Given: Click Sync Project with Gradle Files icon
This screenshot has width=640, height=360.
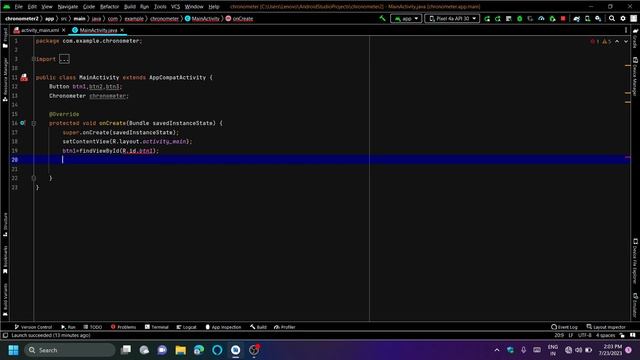Looking at the screenshot, I should [576, 18].
